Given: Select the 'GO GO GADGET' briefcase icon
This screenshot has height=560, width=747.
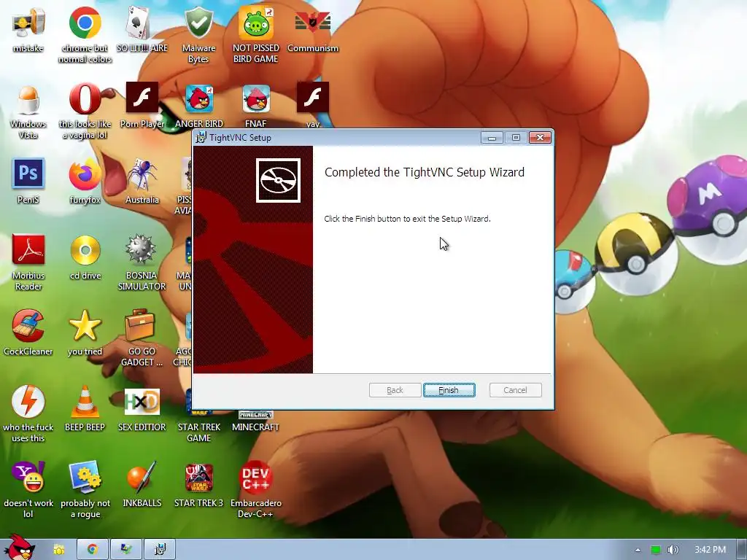Looking at the screenshot, I should click(142, 338).
